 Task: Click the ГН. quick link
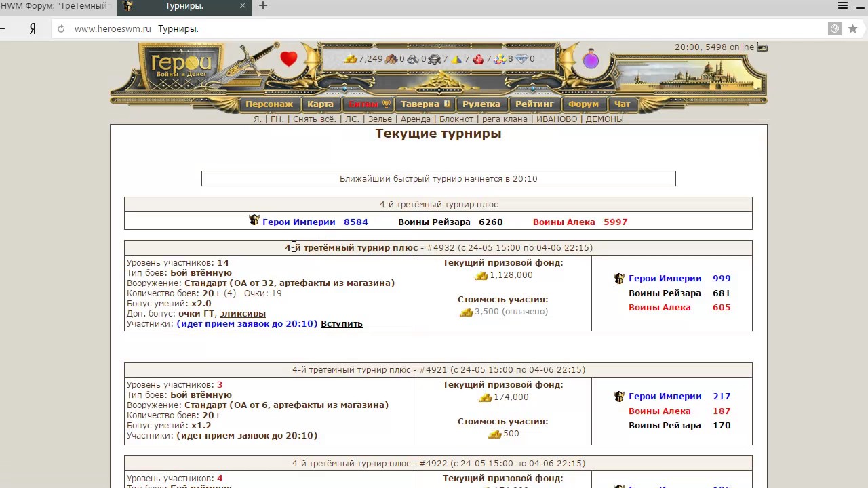277,119
